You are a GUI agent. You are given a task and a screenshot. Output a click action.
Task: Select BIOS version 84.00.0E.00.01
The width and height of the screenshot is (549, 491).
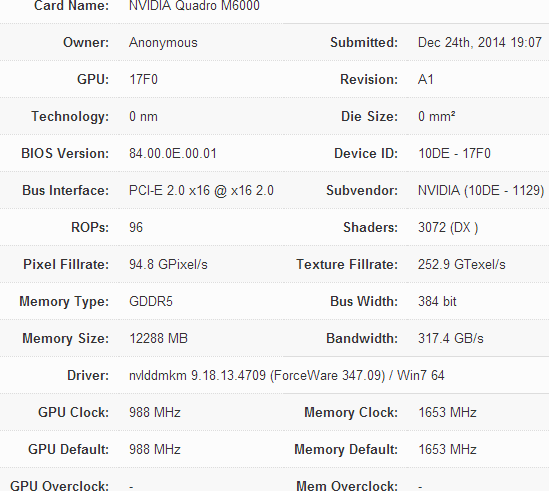[x=173, y=153]
